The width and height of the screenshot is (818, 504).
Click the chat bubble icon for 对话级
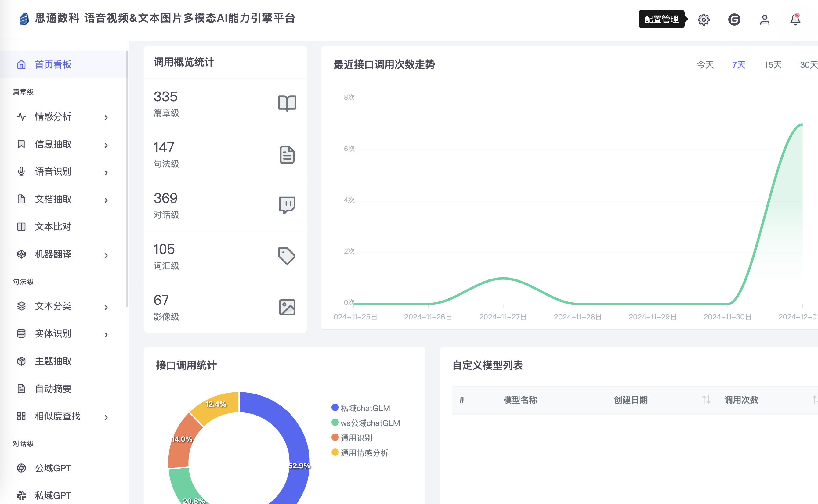point(287,205)
